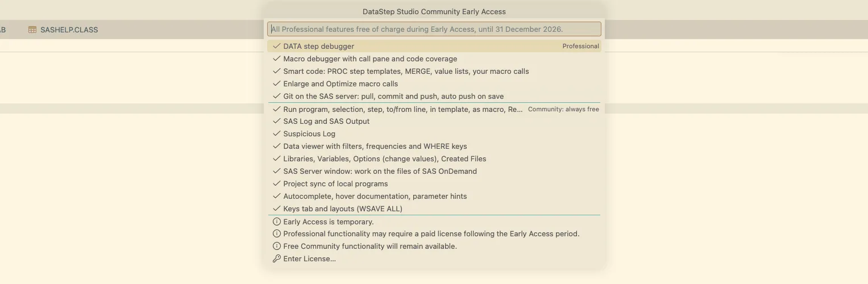The image size is (868, 284).
Task: Click the table icon on SASHELP.CLASS tab
Action: [32, 30]
